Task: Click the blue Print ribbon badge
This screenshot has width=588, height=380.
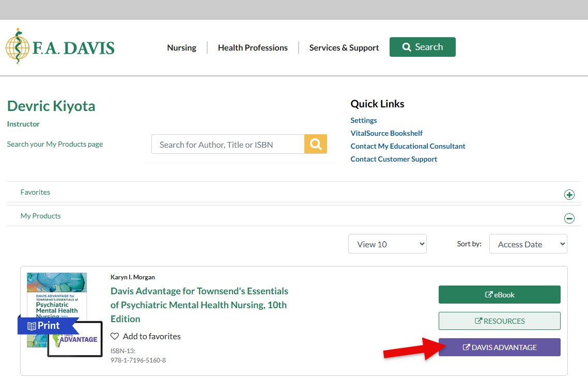Action: (45, 326)
